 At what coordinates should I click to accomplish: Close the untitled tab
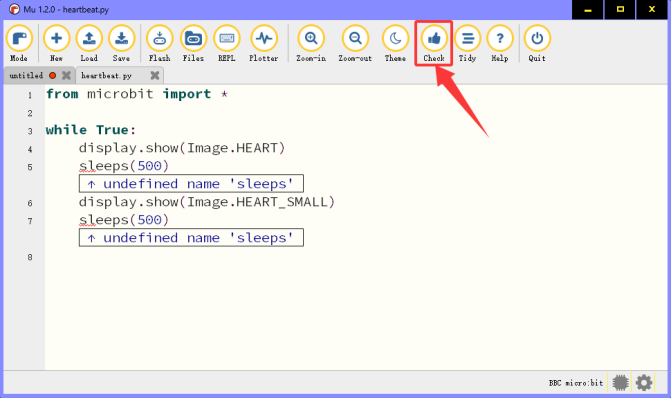[x=66, y=75]
